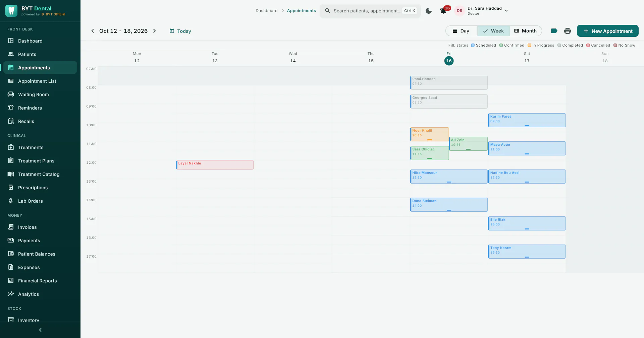Click the DS user avatar

click(460, 11)
